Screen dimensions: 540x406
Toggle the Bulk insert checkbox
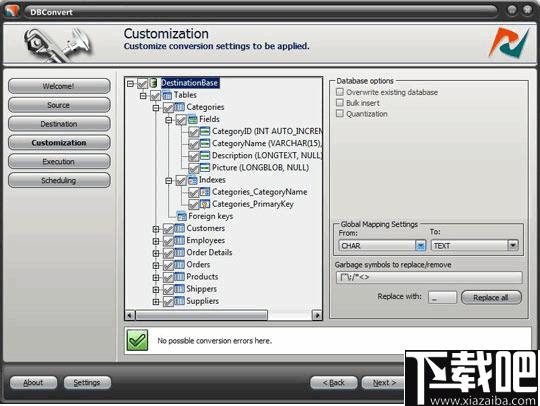(x=340, y=103)
